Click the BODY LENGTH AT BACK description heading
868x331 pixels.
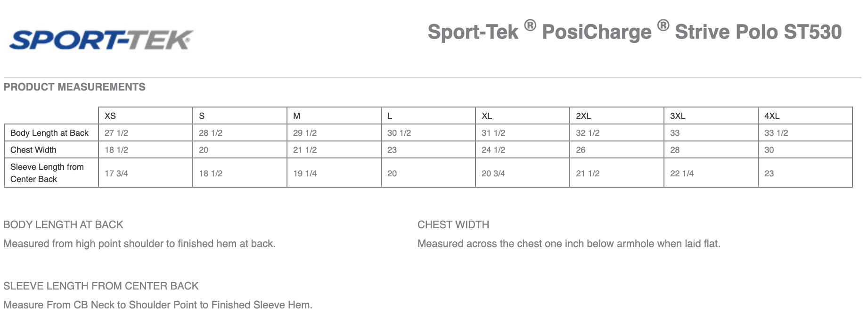pos(63,225)
